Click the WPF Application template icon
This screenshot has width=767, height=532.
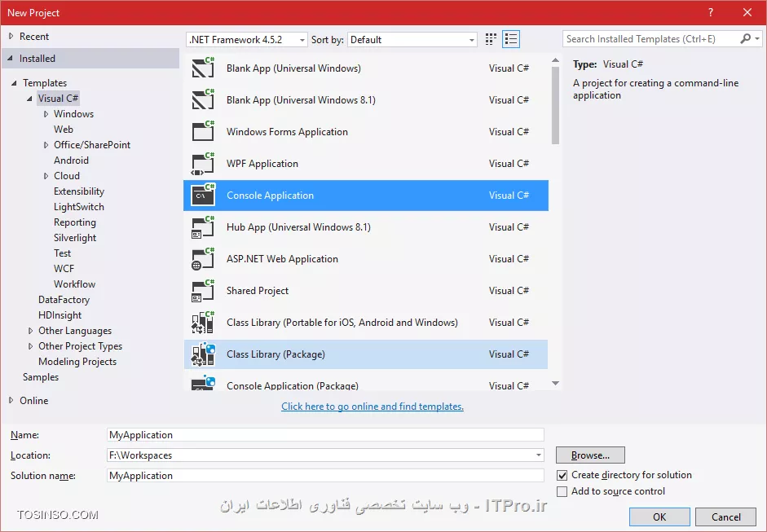click(x=202, y=164)
